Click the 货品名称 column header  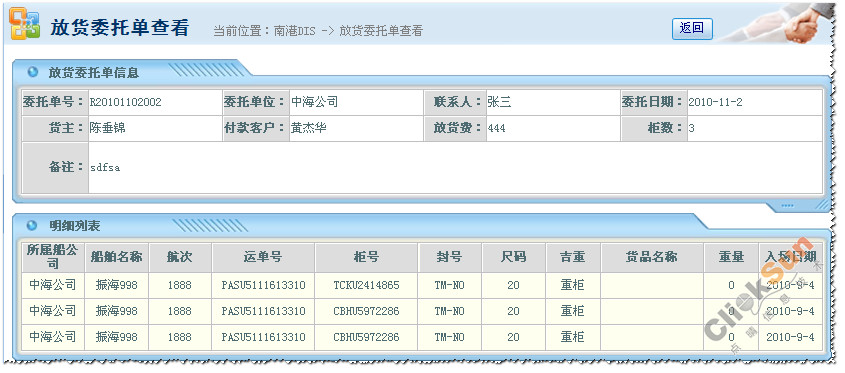click(652, 257)
